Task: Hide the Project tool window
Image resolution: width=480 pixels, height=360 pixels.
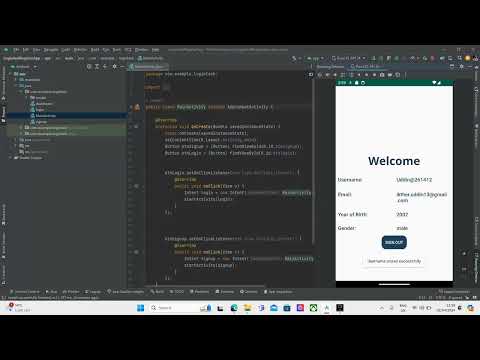Action: (122, 67)
